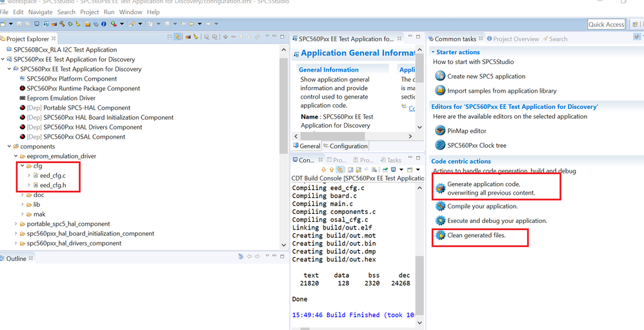Collapse the eeprom_emulation_driver folder

15,157
